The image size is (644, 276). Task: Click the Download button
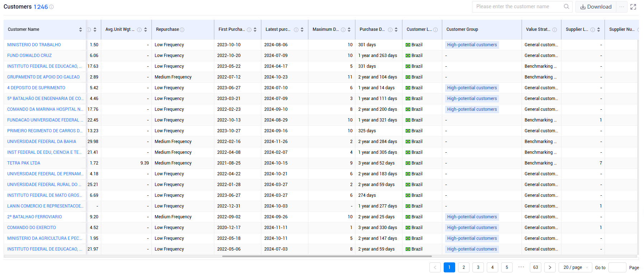click(x=596, y=7)
